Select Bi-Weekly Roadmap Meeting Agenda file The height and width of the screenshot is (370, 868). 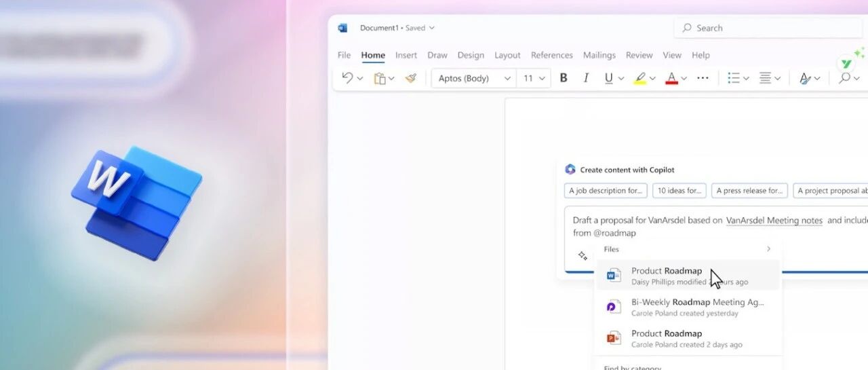point(688,307)
